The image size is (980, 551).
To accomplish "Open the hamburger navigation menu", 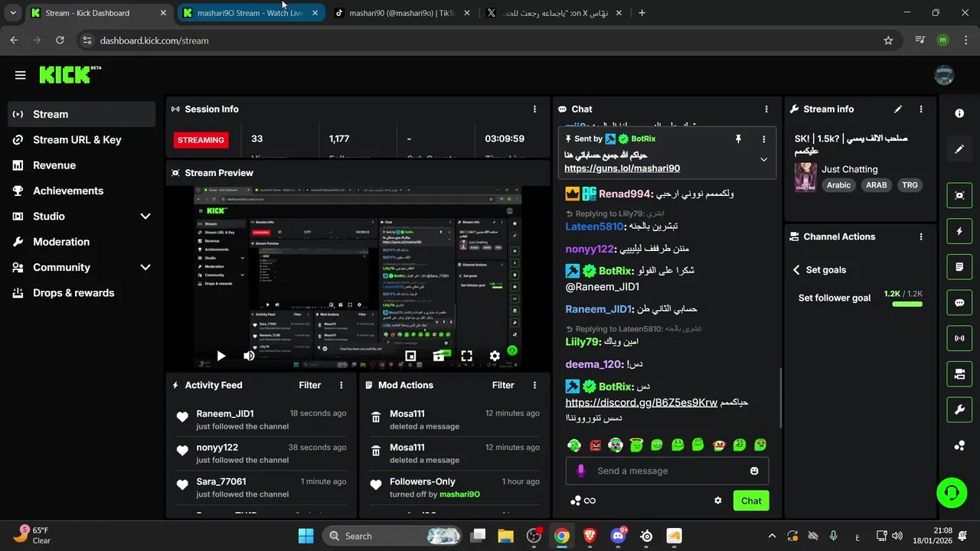I will (x=21, y=75).
